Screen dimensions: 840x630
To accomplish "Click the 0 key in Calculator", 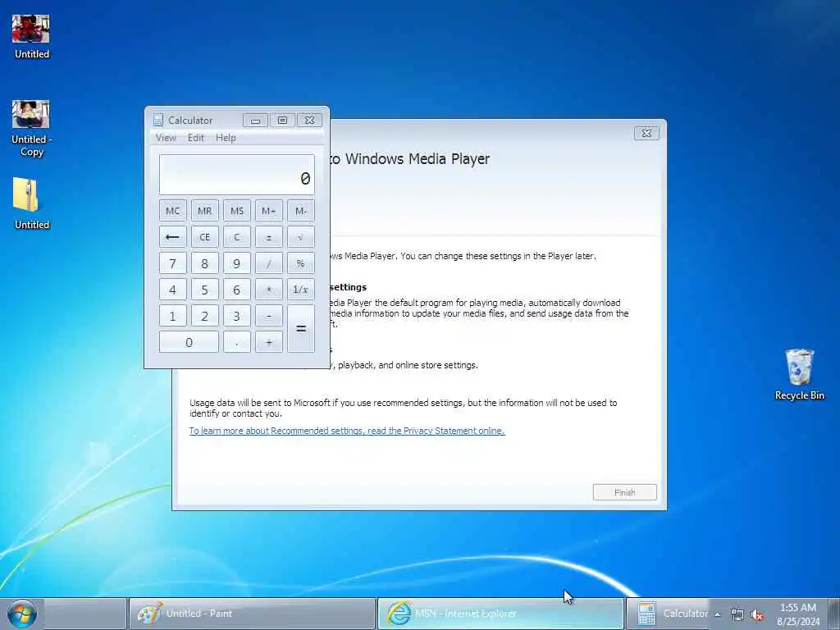I will tap(189, 342).
